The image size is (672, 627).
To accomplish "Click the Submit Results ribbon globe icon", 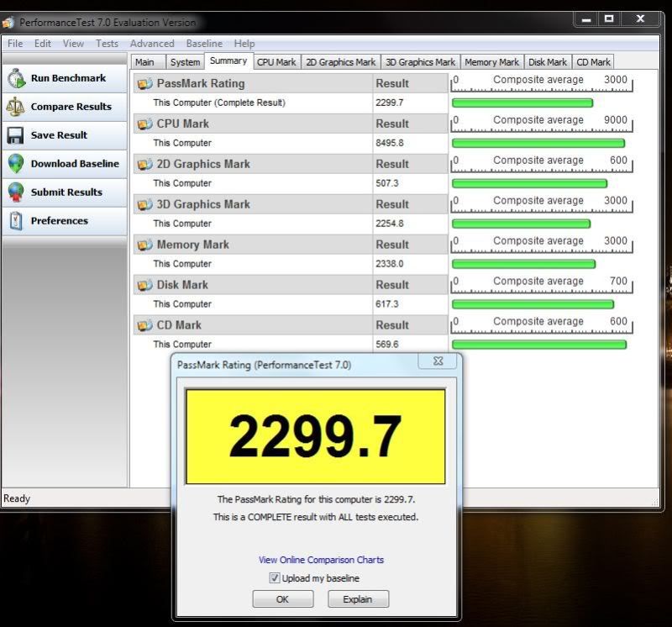I will coord(16,192).
